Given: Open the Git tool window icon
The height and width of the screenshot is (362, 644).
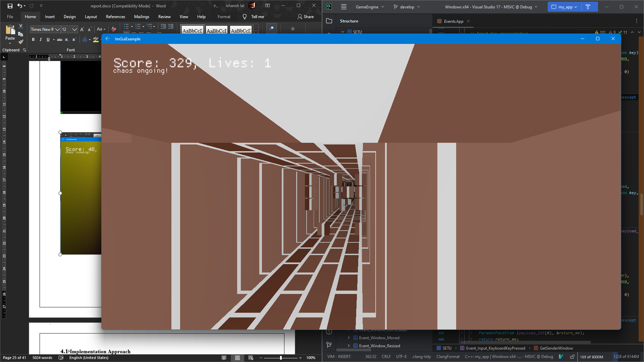Looking at the screenshot, I should [329, 345].
